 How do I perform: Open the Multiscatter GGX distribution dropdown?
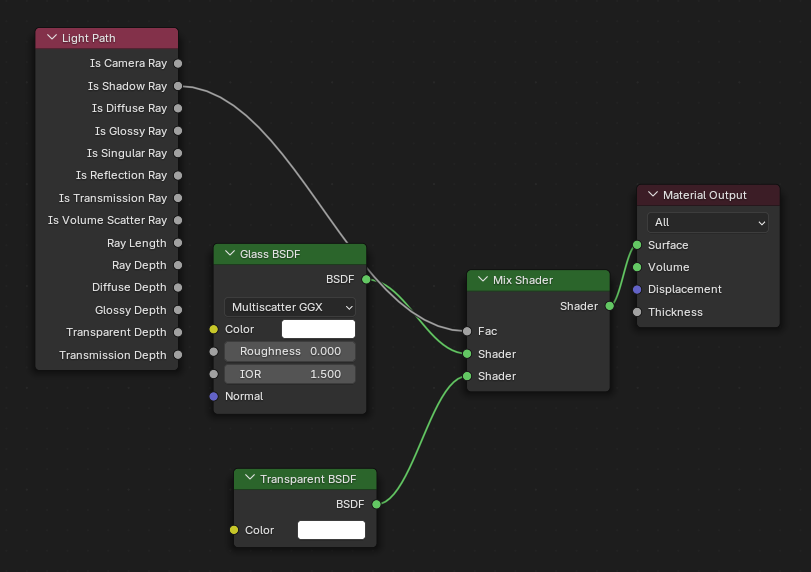coord(290,307)
